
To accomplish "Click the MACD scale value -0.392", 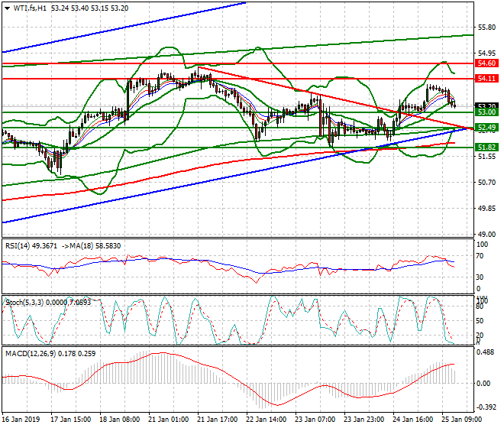I will coord(486,407).
